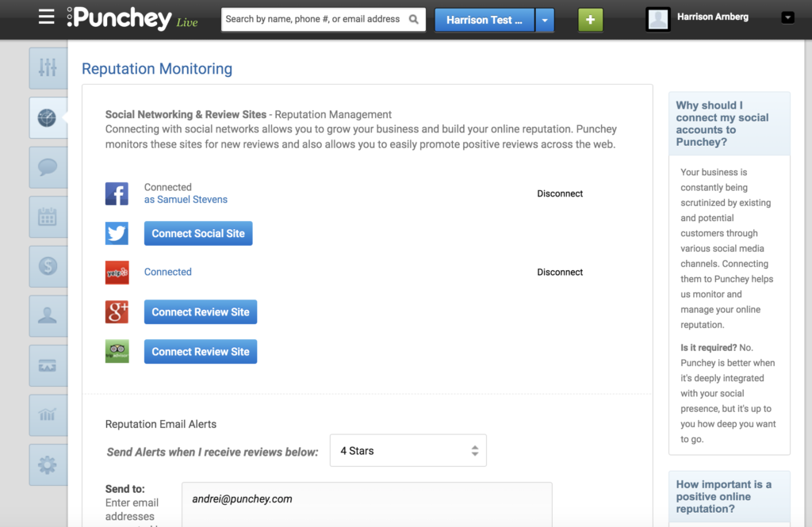Click the 'Reputation Email Alerts' label
This screenshot has width=812, height=527.
161,424
